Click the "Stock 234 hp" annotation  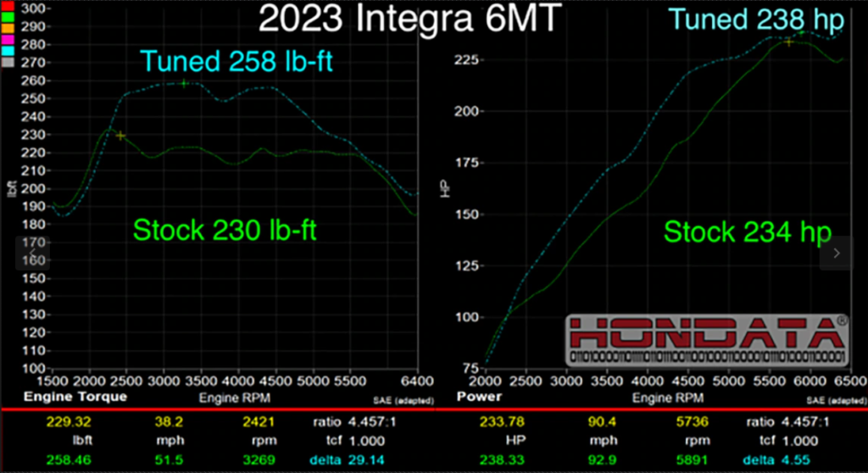pos(746,231)
